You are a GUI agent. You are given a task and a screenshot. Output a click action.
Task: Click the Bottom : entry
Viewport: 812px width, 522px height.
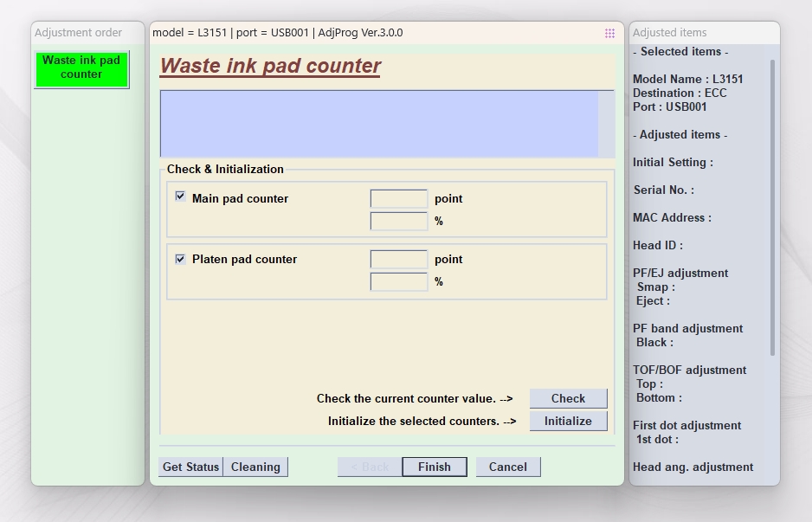coord(659,398)
